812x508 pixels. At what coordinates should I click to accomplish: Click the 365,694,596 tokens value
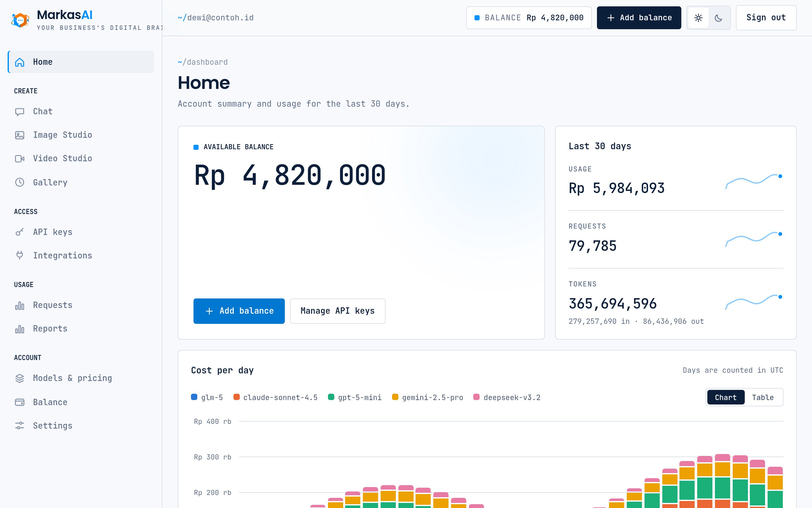click(x=612, y=304)
